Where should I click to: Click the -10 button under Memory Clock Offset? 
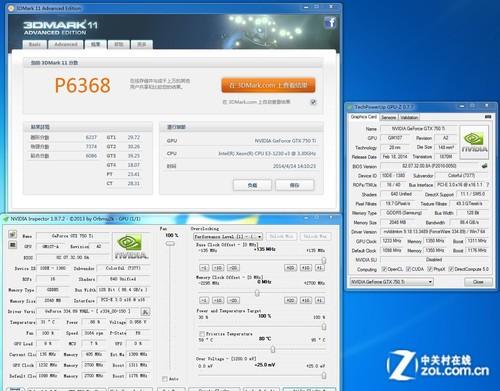click(x=218, y=300)
